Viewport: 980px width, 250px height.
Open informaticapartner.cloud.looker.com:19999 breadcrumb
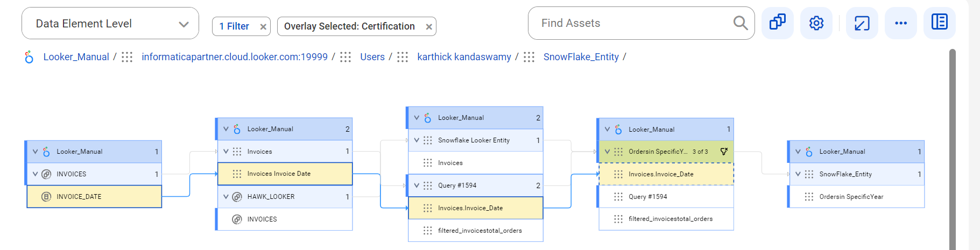coord(235,57)
